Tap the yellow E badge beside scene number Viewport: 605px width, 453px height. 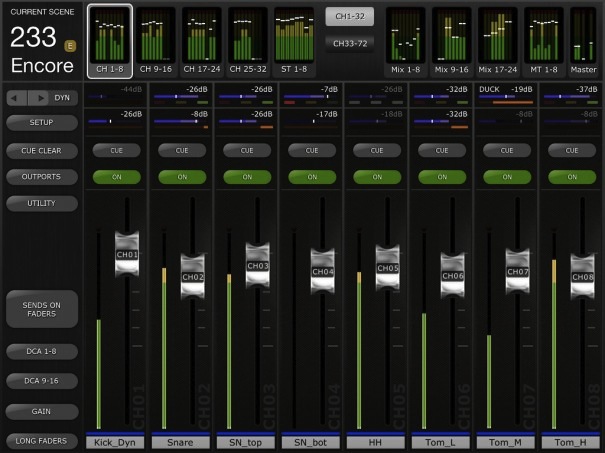[71, 45]
